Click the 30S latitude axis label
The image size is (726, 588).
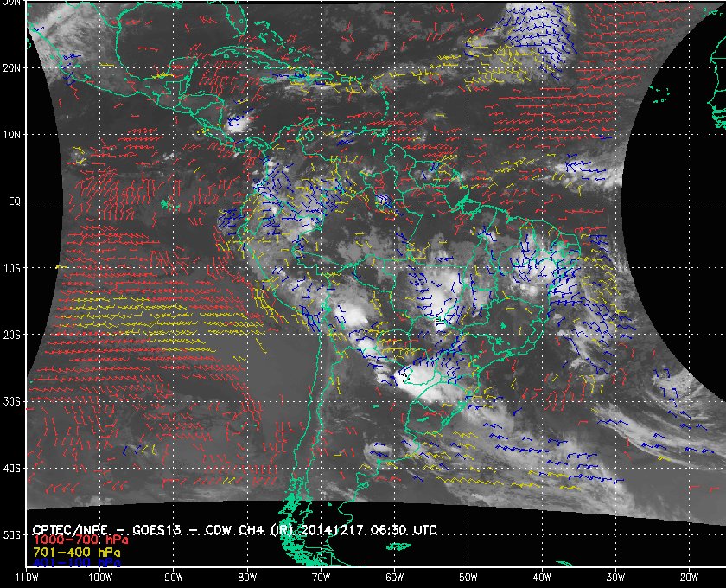(x=11, y=402)
